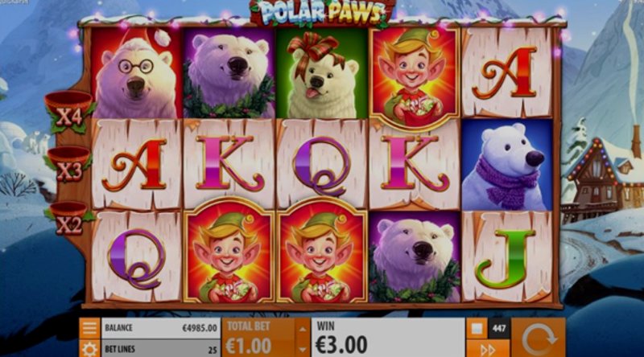Decrease total bet with down arrow
The image size is (644, 357).
303,349
